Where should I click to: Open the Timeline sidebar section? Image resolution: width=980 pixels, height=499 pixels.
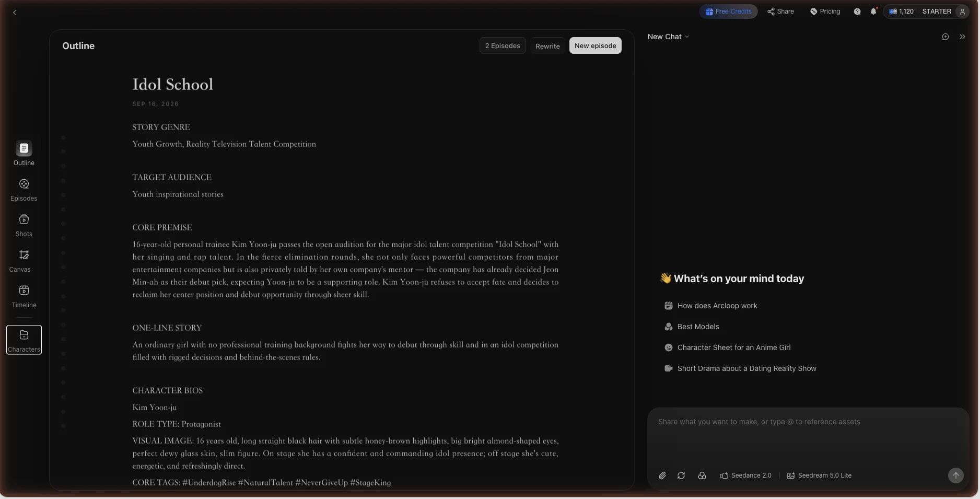24,297
